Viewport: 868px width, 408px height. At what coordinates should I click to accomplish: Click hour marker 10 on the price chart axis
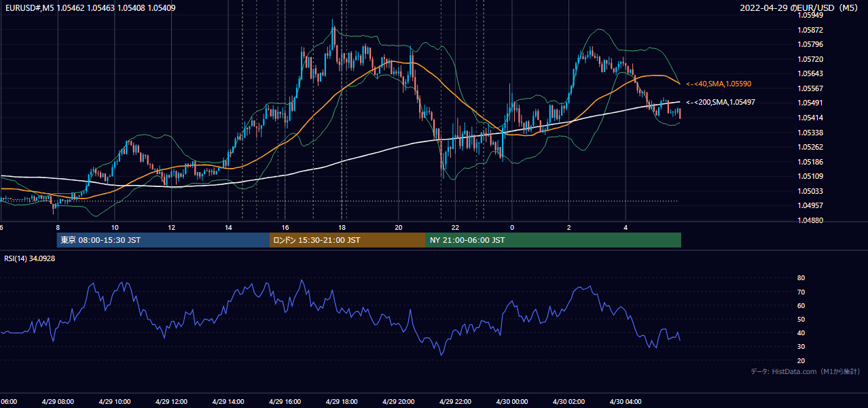[115, 227]
